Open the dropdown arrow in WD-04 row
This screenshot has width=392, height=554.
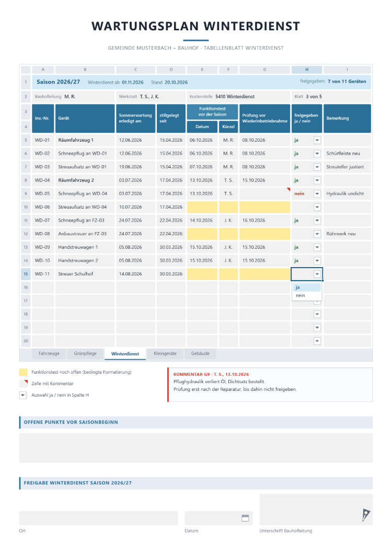[317, 180]
